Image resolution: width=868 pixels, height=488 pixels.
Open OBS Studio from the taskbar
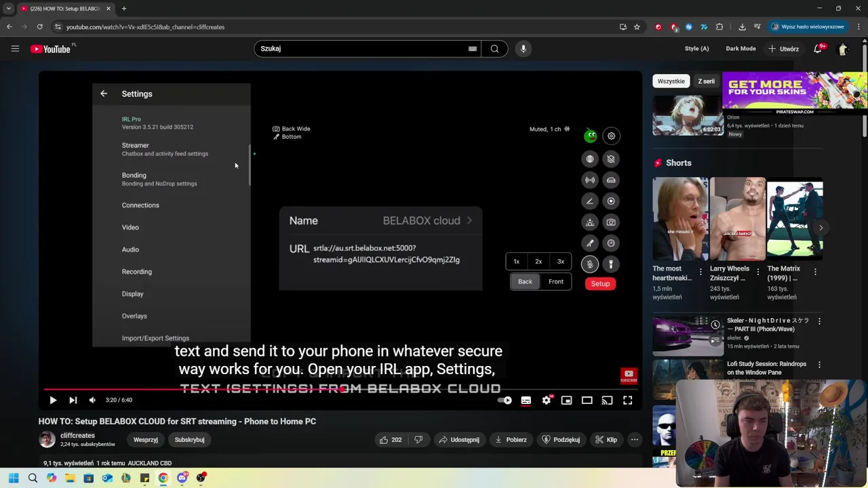[x=201, y=478]
